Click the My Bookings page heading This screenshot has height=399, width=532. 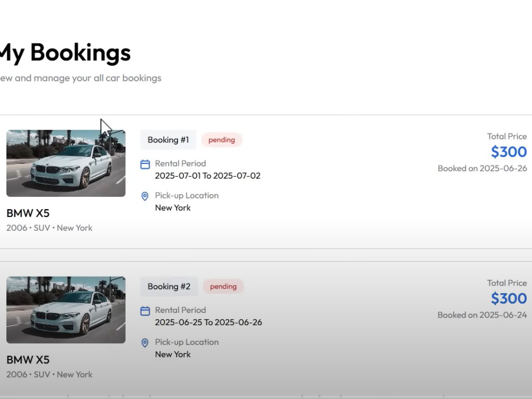pos(65,53)
